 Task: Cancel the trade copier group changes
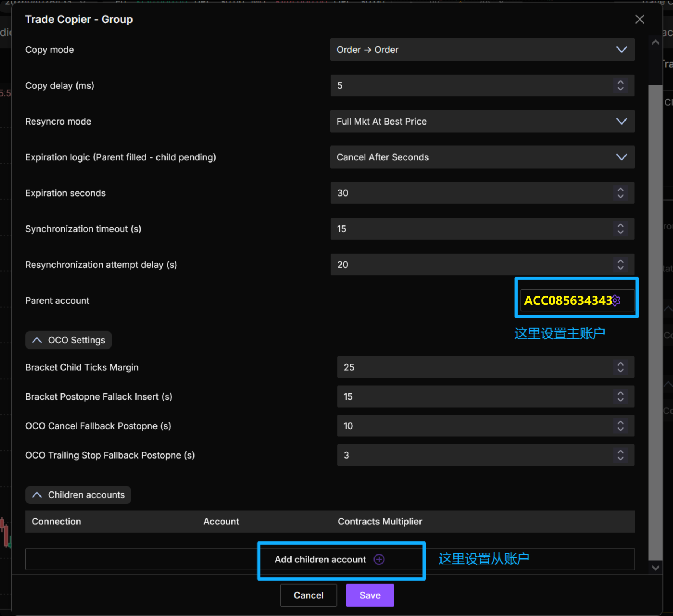pos(308,595)
